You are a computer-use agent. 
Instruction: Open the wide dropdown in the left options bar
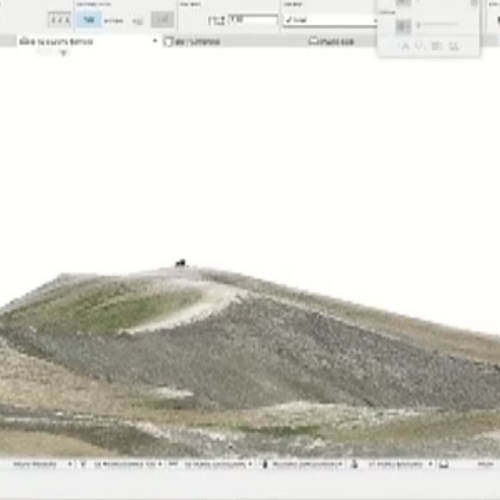click(x=88, y=41)
